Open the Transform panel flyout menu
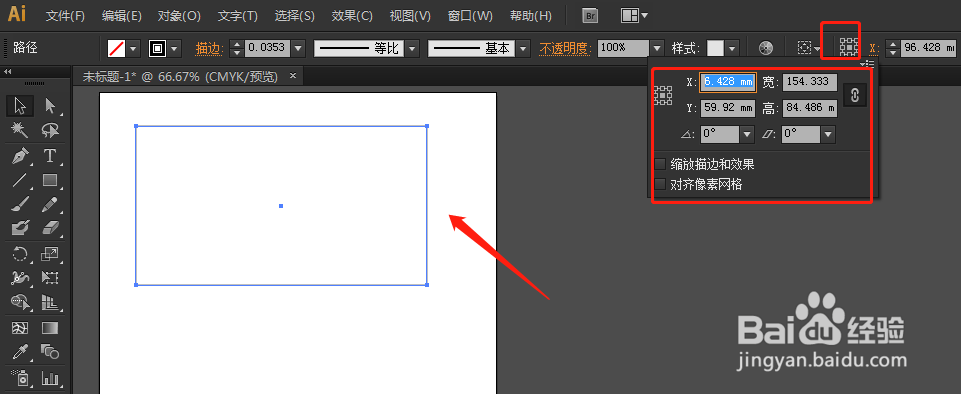This screenshot has width=961, height=394. coord(867,64)
